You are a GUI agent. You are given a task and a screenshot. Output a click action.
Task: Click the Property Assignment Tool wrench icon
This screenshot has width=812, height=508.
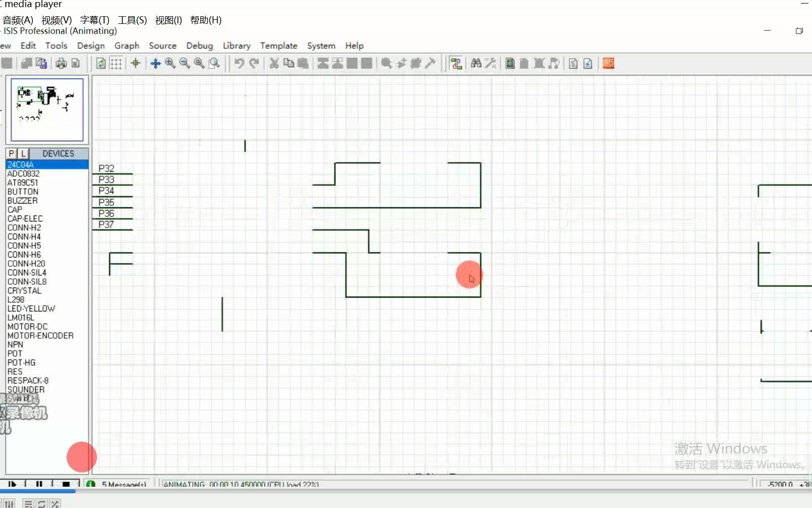point(491,63)
